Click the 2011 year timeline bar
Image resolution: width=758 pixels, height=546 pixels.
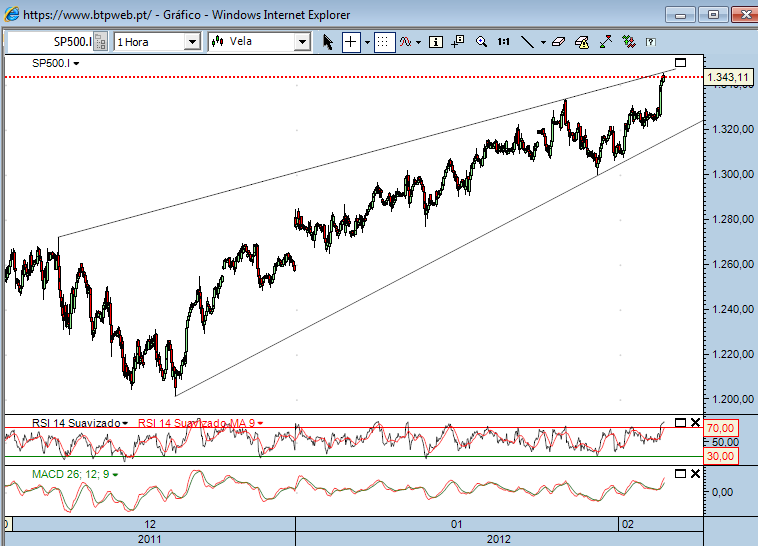(150, 539)
